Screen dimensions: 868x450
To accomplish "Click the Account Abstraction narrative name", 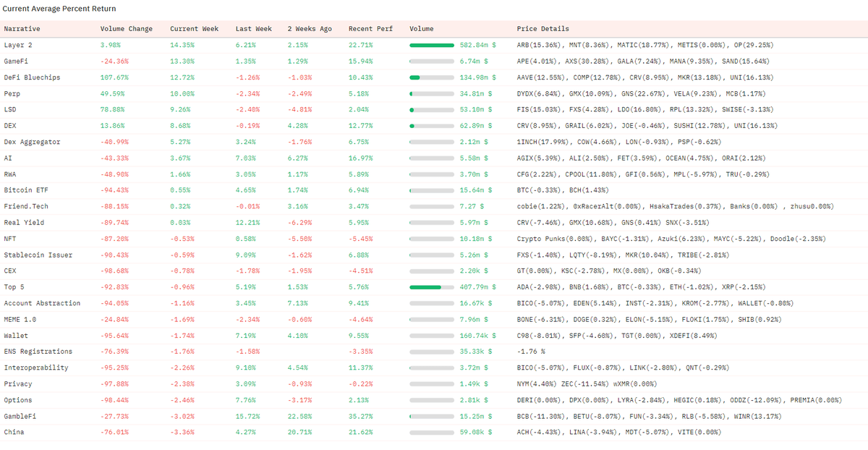I will (x=42, y=303).
